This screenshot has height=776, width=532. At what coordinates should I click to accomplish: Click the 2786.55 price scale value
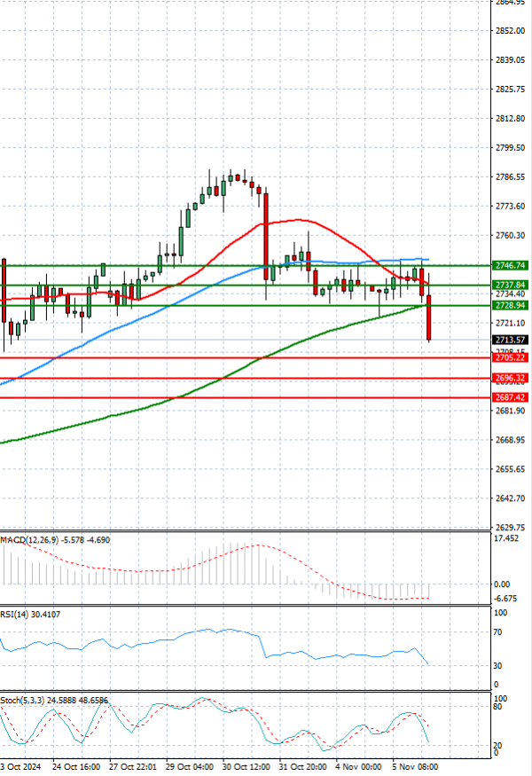(510, 176)
